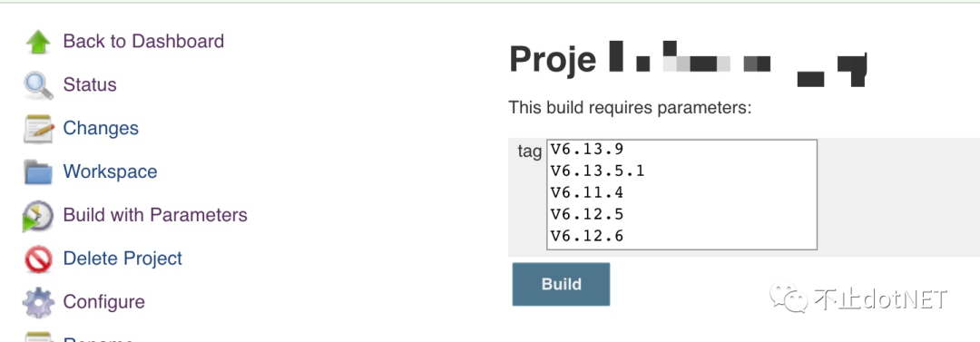Open the Build with Parameters link
The height and width of the screenshot is (342, 980).
coord(155,214)
